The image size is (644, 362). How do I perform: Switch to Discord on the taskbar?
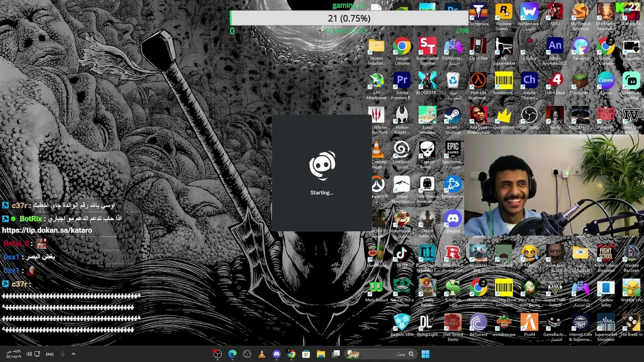coord(276,354)
